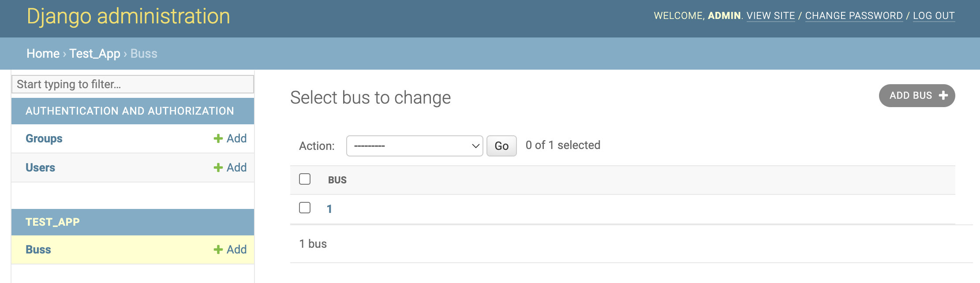Click the Go button
The image size is (980, 283).
tap(501, 146)
